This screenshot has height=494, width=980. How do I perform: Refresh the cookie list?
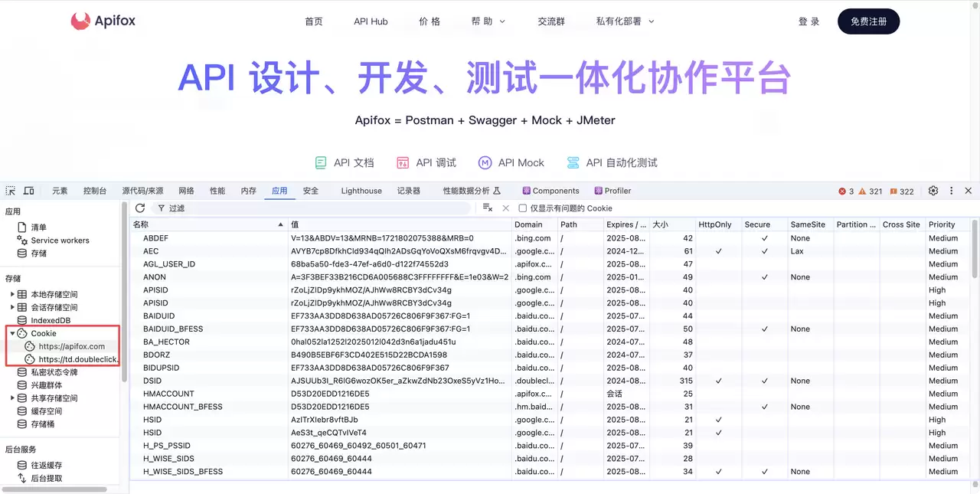pos(140,208)
